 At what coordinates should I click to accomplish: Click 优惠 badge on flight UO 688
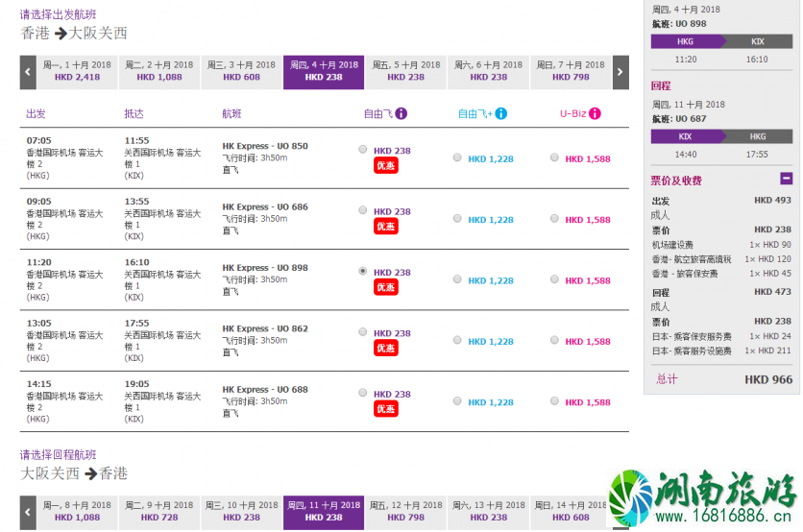pos(385,409)
